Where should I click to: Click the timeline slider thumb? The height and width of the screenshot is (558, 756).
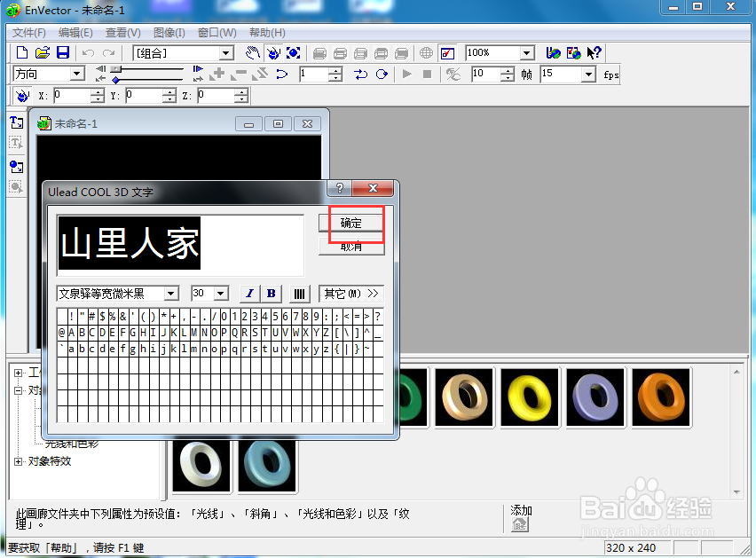click(116, 69)
